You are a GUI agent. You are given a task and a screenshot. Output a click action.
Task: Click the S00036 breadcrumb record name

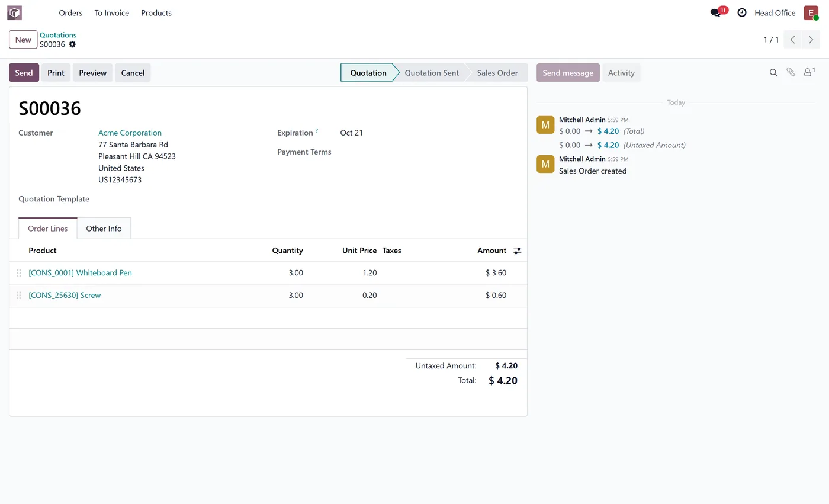pos(52,44)
